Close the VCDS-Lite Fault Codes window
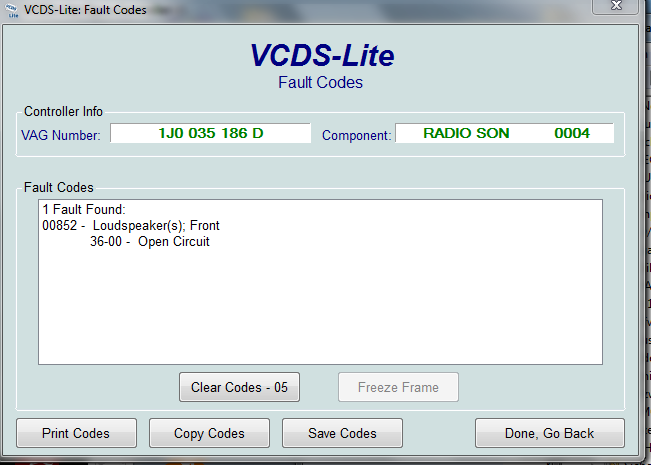651x465 pixels. (x=615, y=6)
